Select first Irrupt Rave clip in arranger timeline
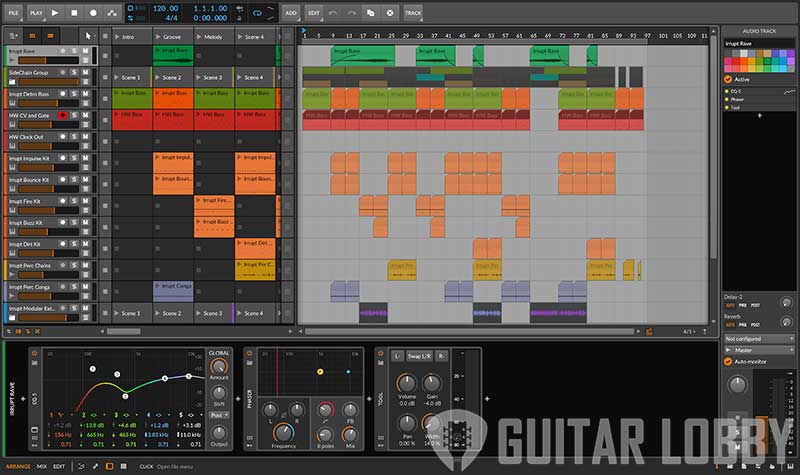Viewport: 800px width, 475px height. click(363, 56)
